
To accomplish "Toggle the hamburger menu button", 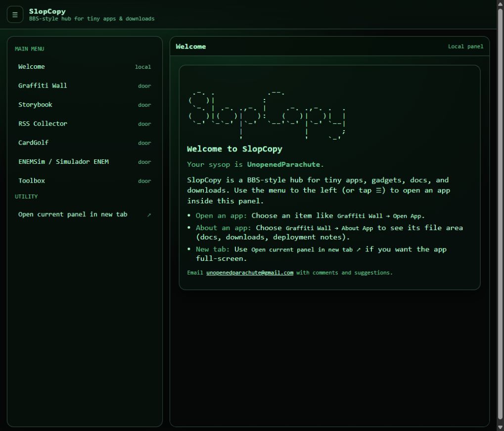I will pos(15,14).
